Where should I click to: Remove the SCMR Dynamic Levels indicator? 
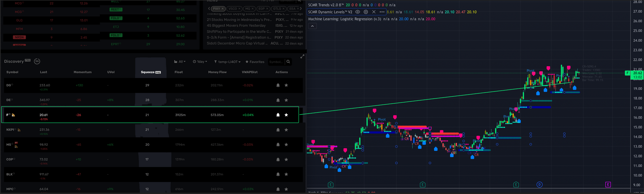click(x=374, y=12)
